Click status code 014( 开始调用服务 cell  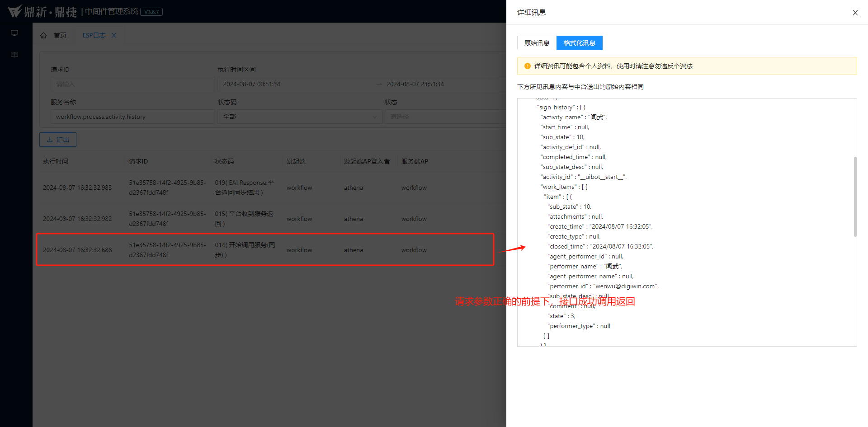[245, 250]
